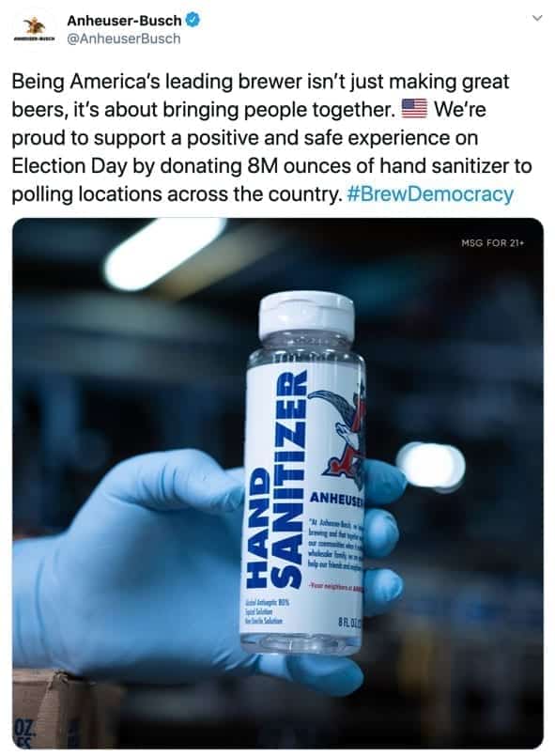Image resolution: width=555 pixels, height=756 pixels.
Task: Click the ANHEUSER name on bottle label
Action: click(x=337, y=499)
